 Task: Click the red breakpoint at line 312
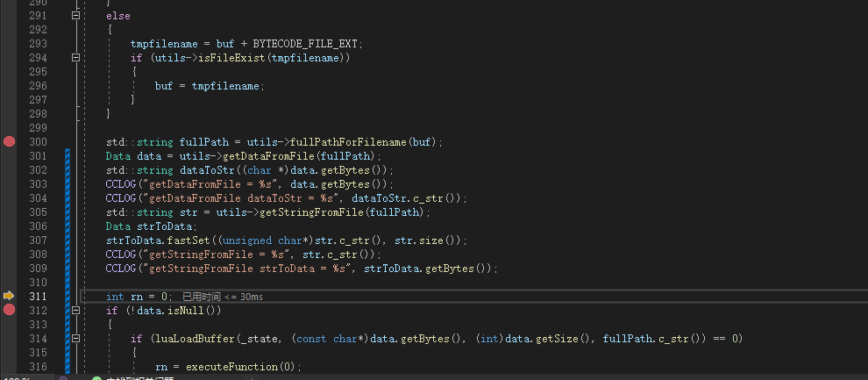pos(10,310)
